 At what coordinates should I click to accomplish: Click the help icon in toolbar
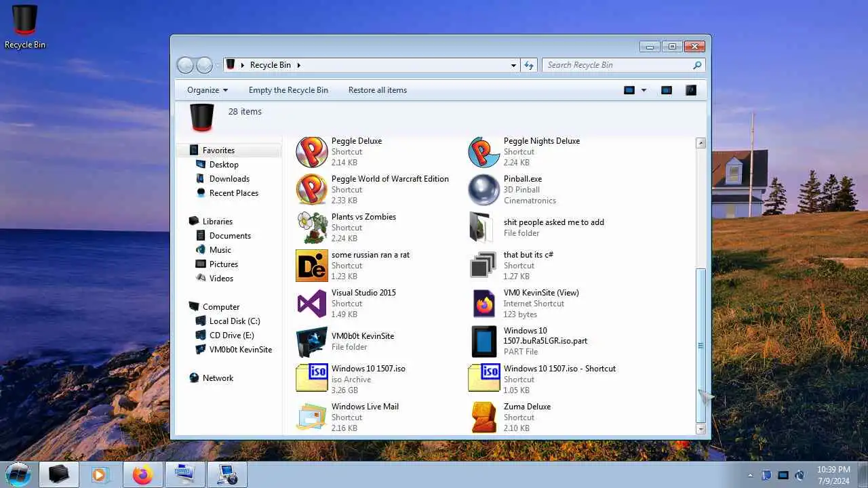(x=691, y=90)
